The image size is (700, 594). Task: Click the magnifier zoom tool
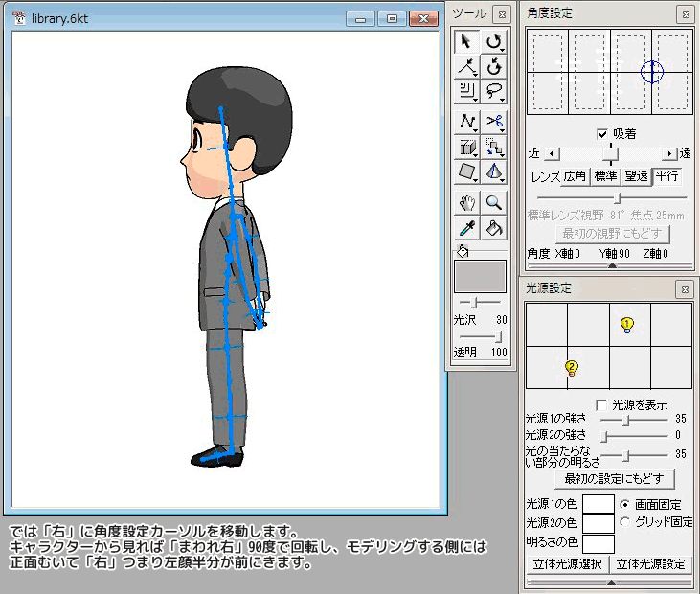494,202
